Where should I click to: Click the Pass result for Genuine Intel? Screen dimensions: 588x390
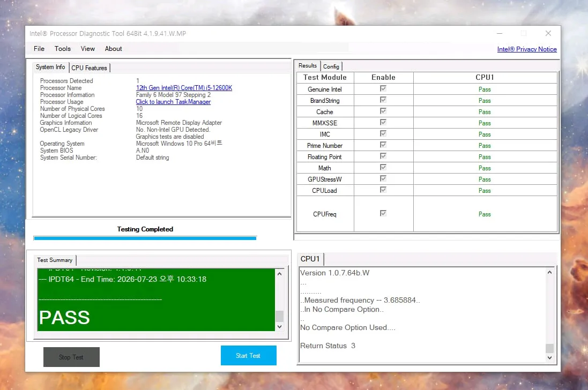click(485, 89)
